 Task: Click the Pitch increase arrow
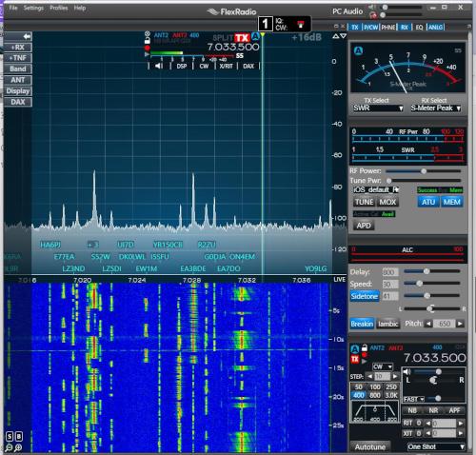pyautogui.click(x=460, y=324)
